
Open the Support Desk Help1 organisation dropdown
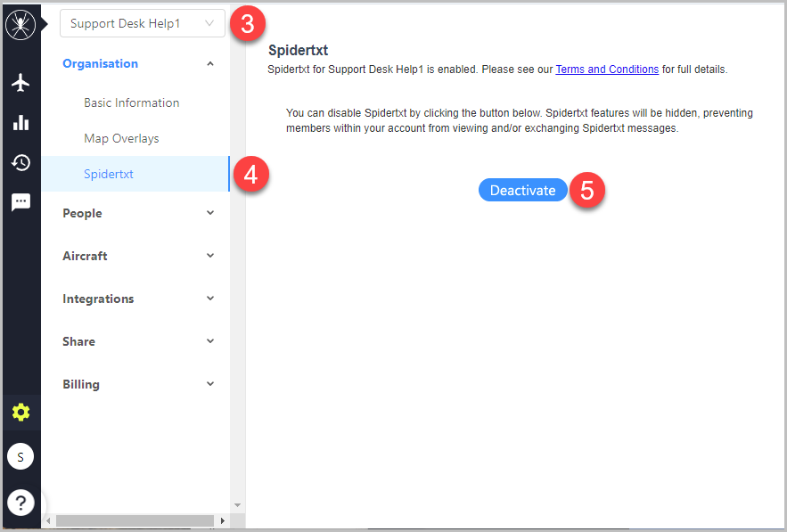pyautogui.click(x=143, y=23)
